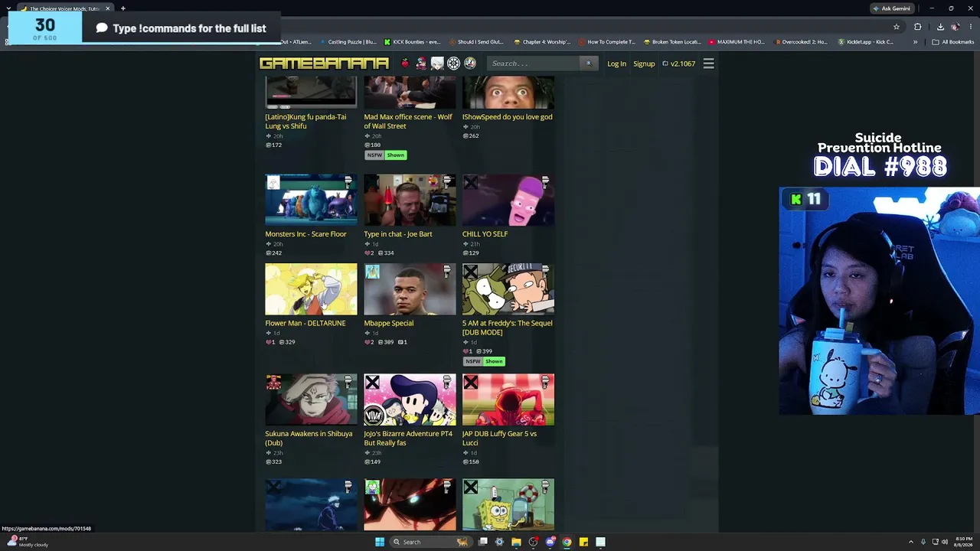Click the submitter avatar on Sukuna Awakens thumbnail
Image resolution: width=980 pixels, height=551 pixels.
pyautogui.click(x=273, y=382)
